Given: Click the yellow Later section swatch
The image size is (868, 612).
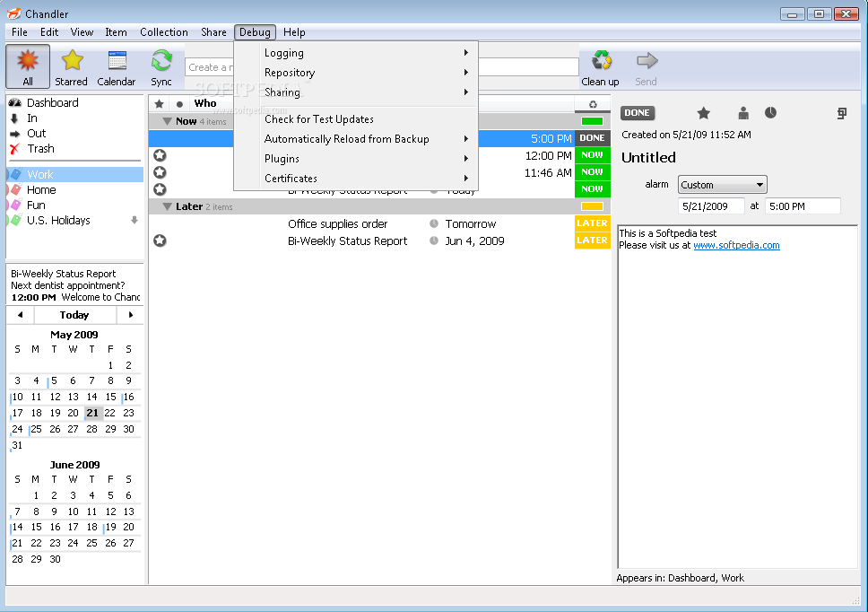Looking at the screenshot, I should coord(592,206).
